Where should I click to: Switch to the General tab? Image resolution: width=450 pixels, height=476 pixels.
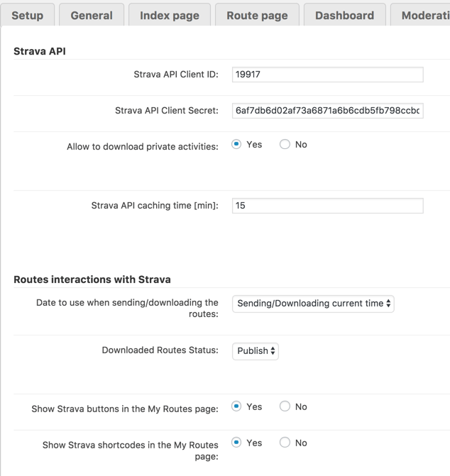92,16
